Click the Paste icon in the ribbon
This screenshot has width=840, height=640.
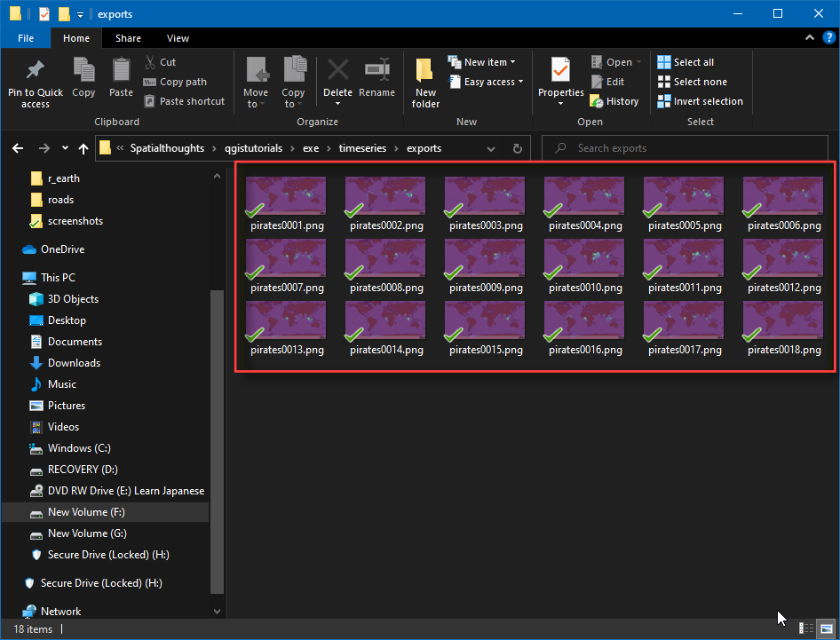(121, 71)
